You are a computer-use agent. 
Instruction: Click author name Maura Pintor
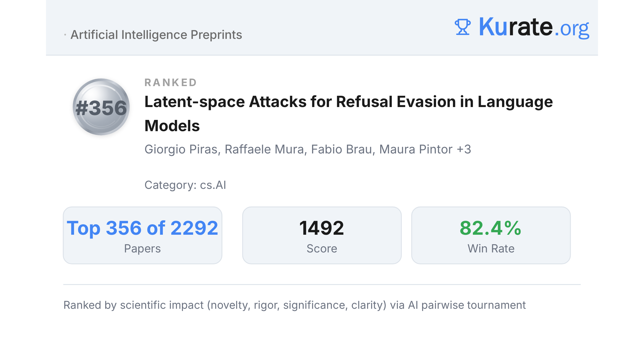click(416, 149)
